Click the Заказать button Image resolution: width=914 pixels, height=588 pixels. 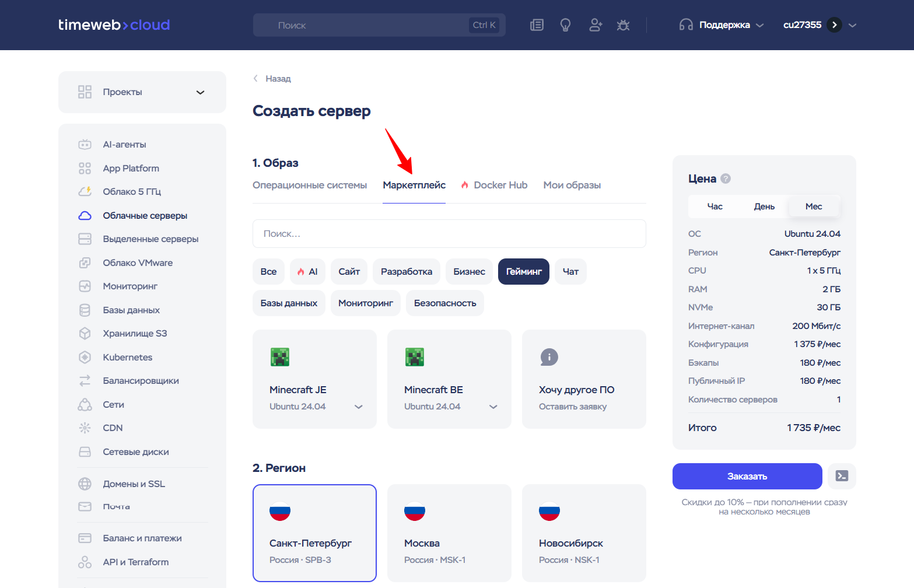(747, 476)
